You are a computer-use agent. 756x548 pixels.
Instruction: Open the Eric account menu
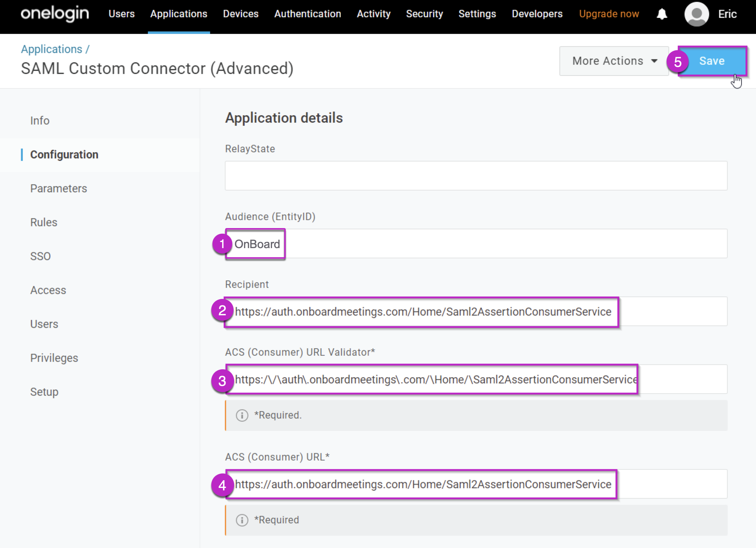(727, 14)
